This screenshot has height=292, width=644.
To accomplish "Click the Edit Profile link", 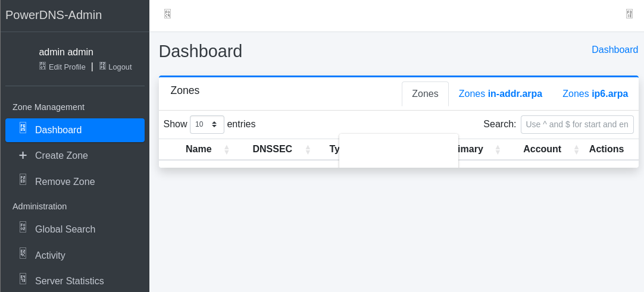I will pos(67,67).
